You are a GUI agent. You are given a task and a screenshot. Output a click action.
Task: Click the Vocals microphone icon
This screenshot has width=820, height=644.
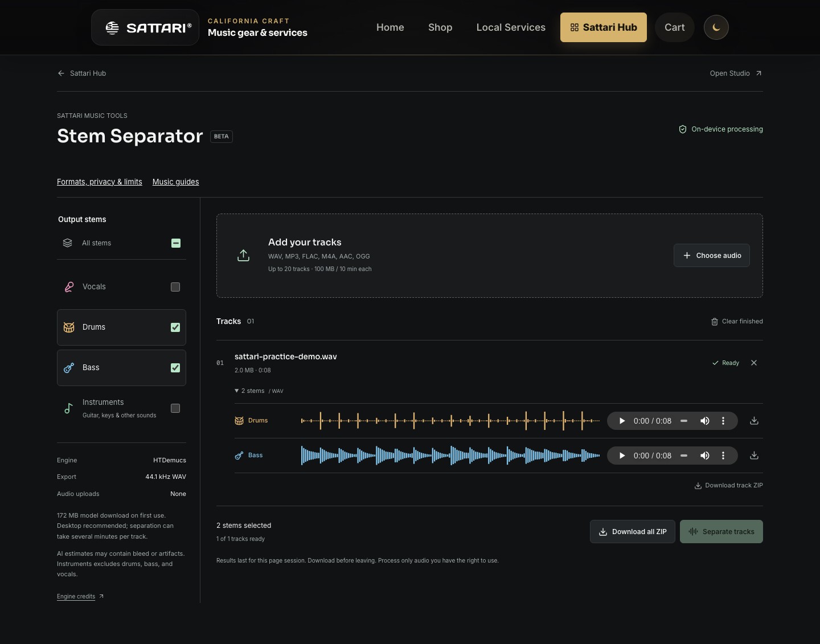(x=69, y=287)
